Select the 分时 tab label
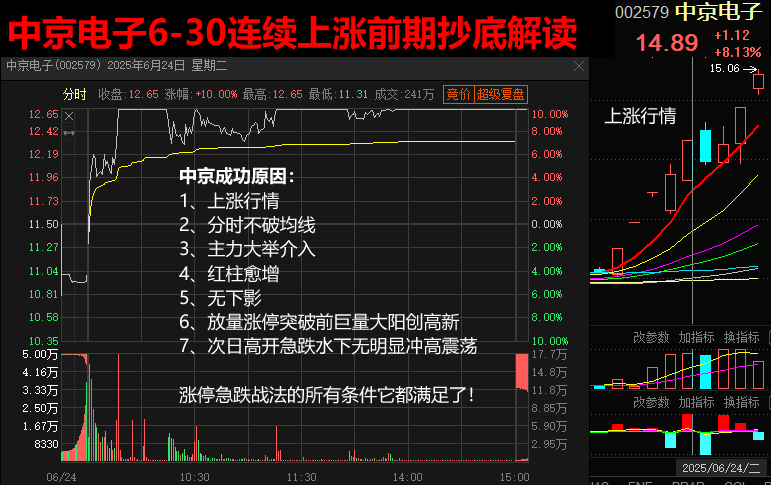Image resolution: width=771 pixels, height=485 pixels. [x=75, y=94]
